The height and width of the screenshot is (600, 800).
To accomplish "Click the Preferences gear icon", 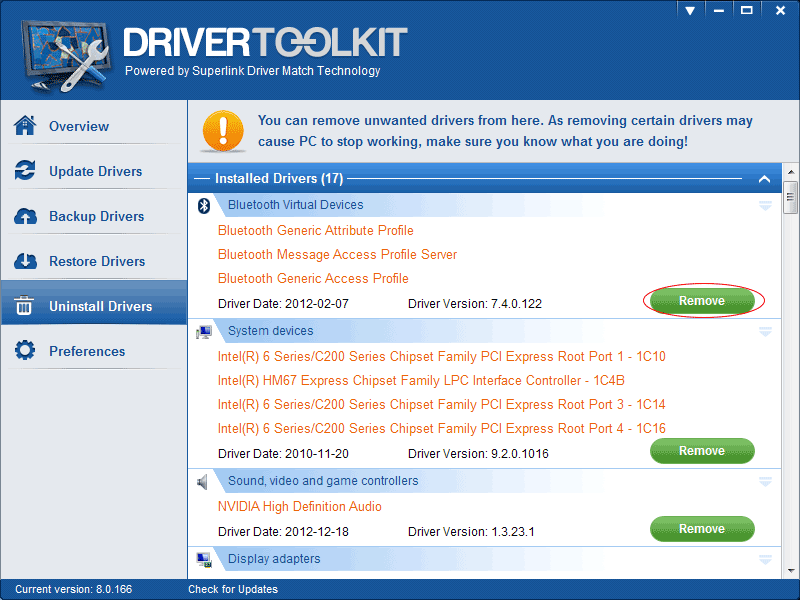I will (x=25, y=351).
